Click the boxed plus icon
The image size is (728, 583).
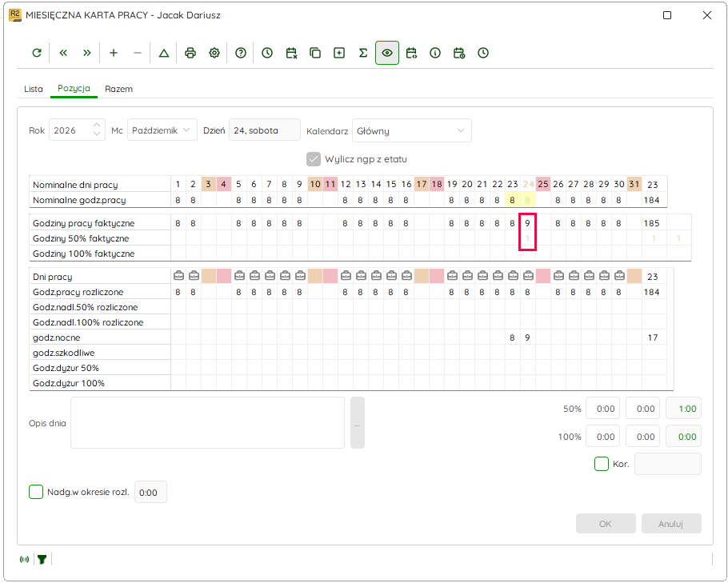click(x=339, y=53)
